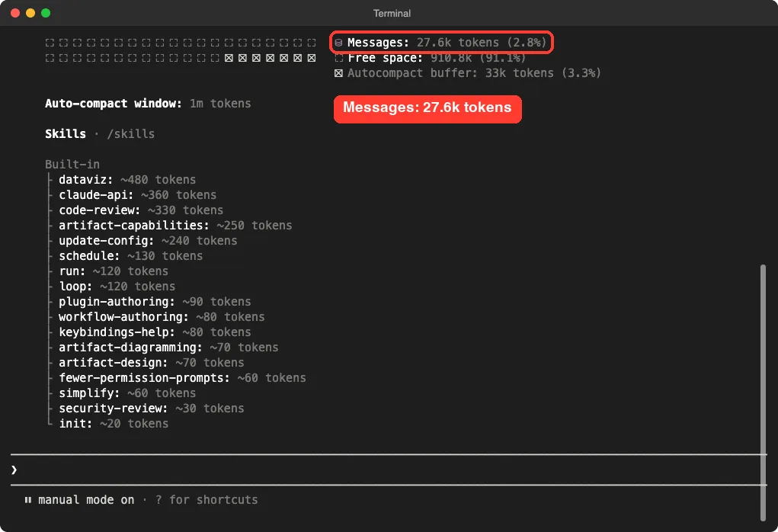778x532 pixels.
Task: Select the 'claude-api: ~360 tokens' row
Action: pos(137,195)
